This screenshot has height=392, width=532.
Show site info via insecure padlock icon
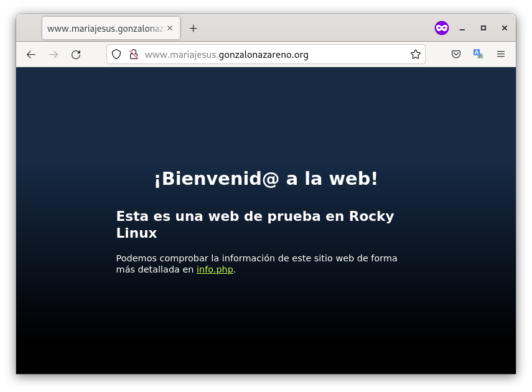click(133, 55)
